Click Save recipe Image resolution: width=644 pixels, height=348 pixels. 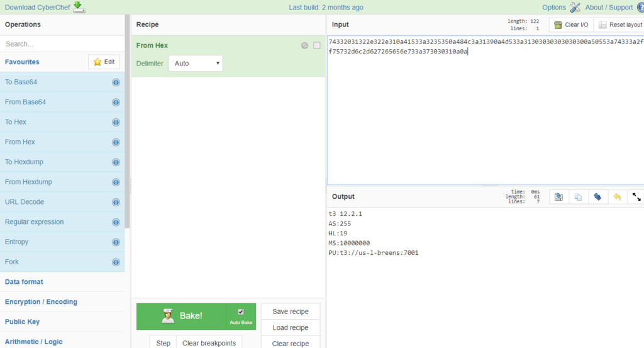[291, 312]
